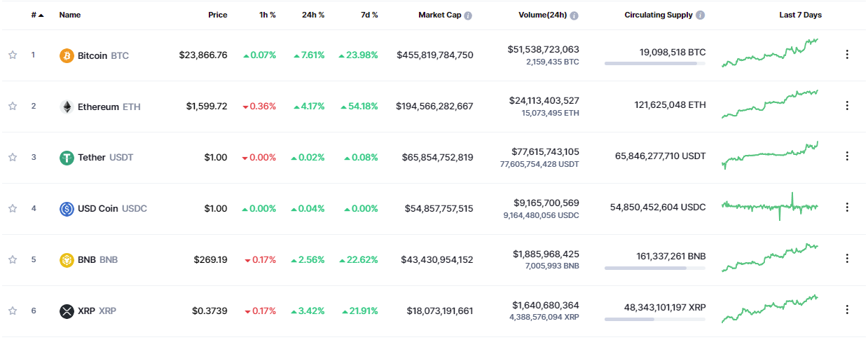Open the Bitcoin BTC name link

coord(103,55)
